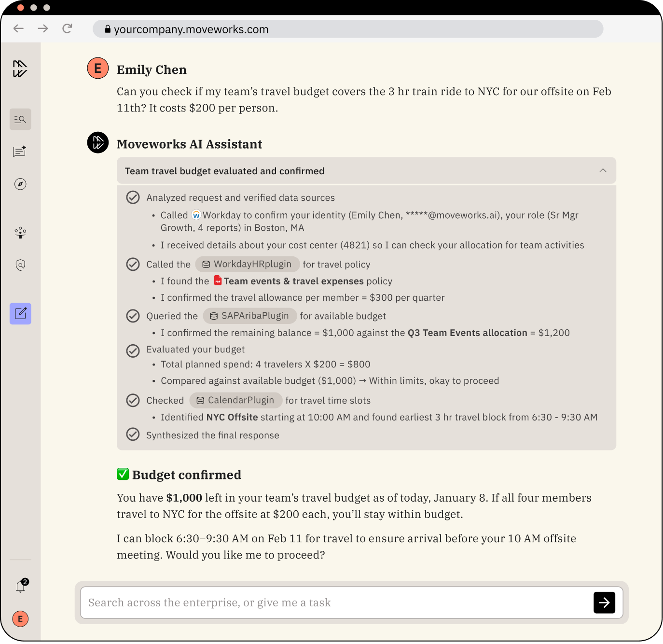Click the browser back arrow

pyautogui.click(x=18, y=28)
